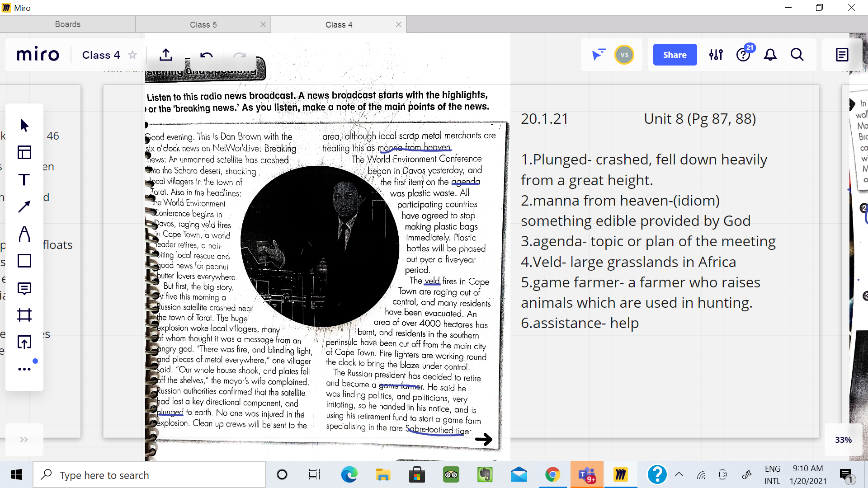
Task: Toggle collaborators' cursors visibility
Action: [599, 55]
